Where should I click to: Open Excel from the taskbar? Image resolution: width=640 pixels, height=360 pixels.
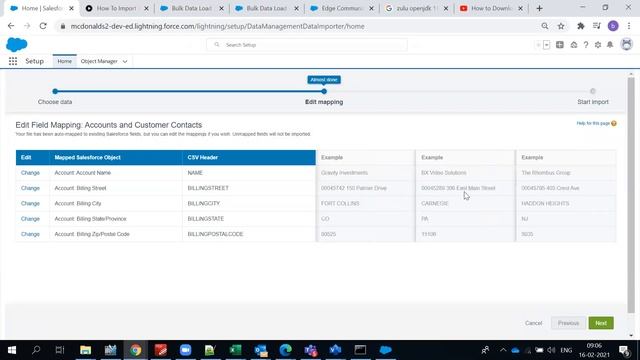coord(236,350)
